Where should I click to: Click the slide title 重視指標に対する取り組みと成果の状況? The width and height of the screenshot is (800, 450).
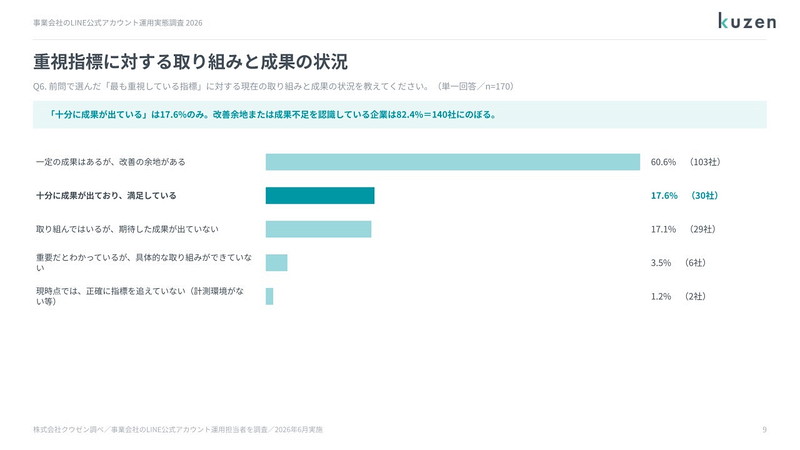click(x=190, y=62)
